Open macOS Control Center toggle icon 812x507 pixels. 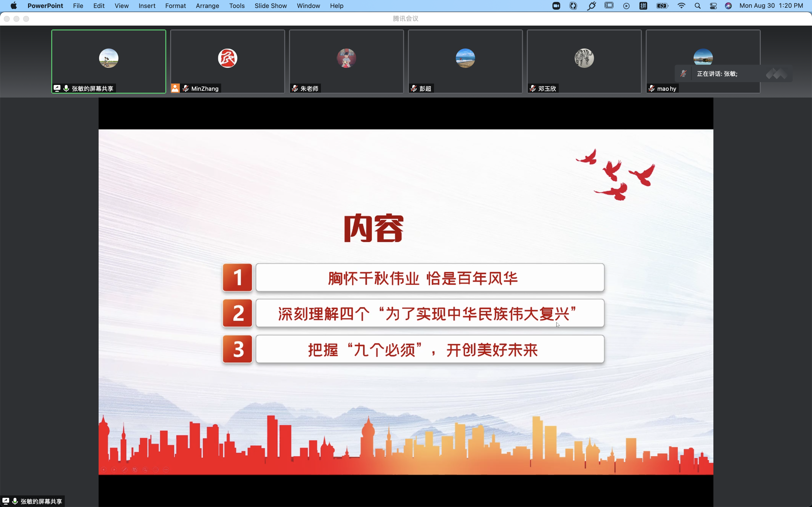click(713, 6)
